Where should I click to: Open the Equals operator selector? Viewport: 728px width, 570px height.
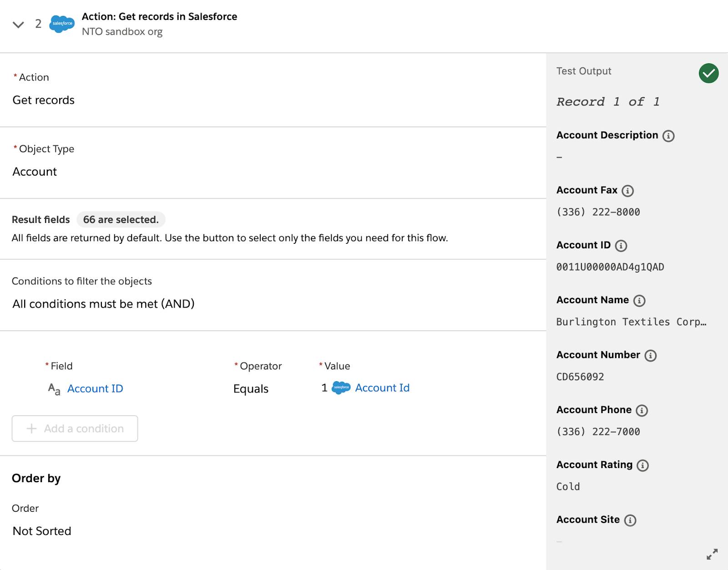pyautogui.click(x=251, y=389)
